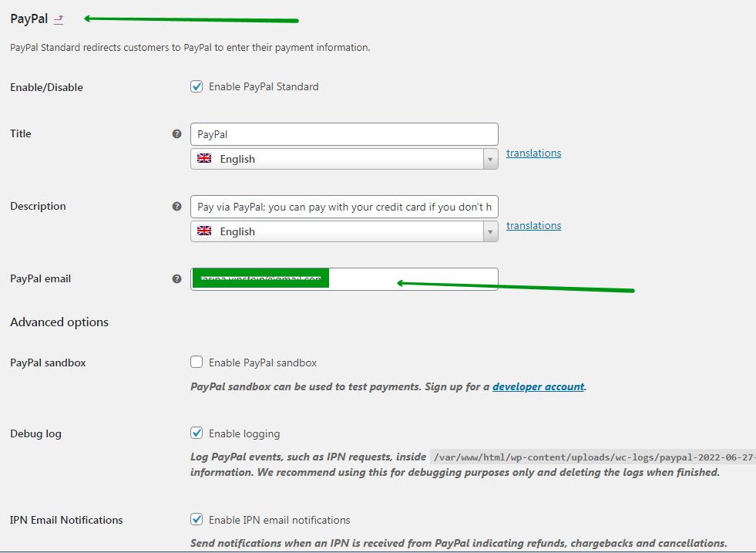The height and width of the screenshot is (553, 756).
Task: Click the UK flag in Title language selector
Action: pyautogui.click(x=204, y=159)
